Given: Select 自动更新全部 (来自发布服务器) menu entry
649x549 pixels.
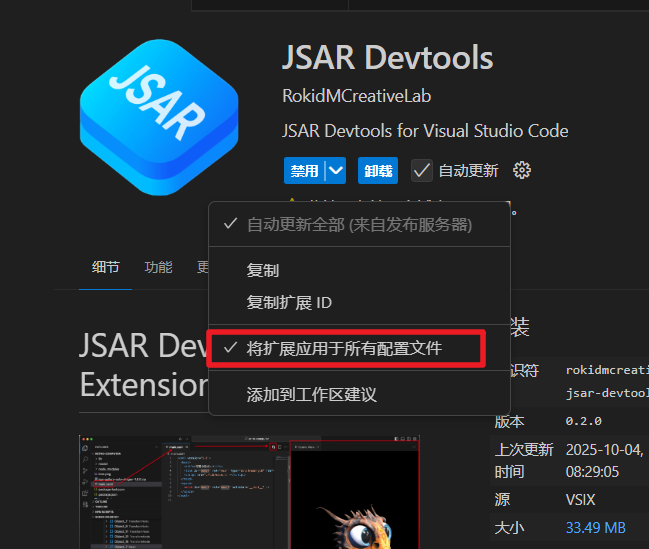Looking at the screenshot, I should [x=359, y=224].
